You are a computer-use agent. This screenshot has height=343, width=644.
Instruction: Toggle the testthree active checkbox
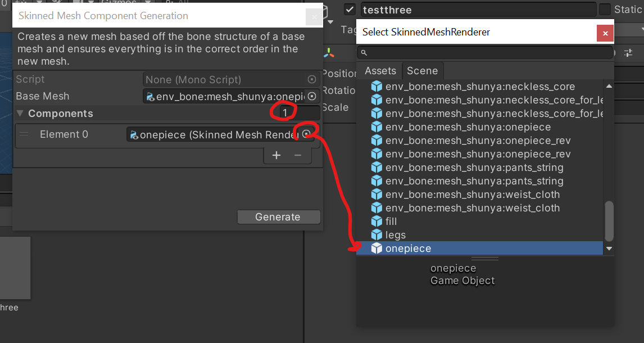(350, 9)
